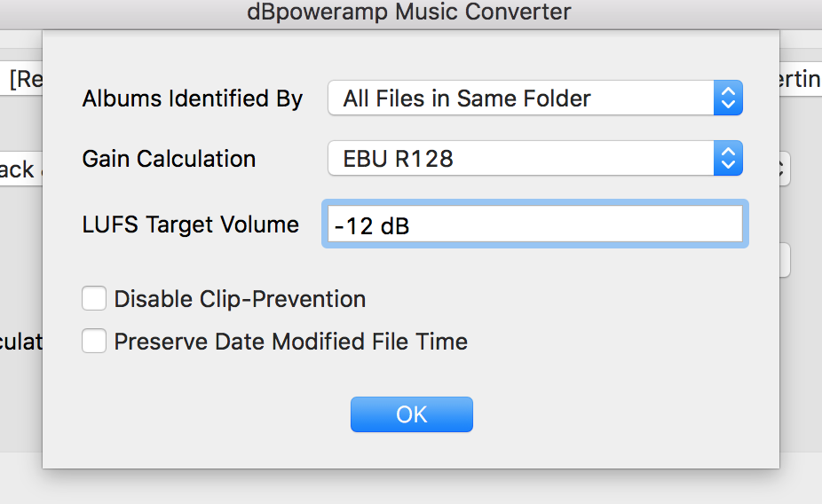Click the dBpoweramp Music Converter title bar
The width and height of the screenshot is (822, 504).
point(410,12)
